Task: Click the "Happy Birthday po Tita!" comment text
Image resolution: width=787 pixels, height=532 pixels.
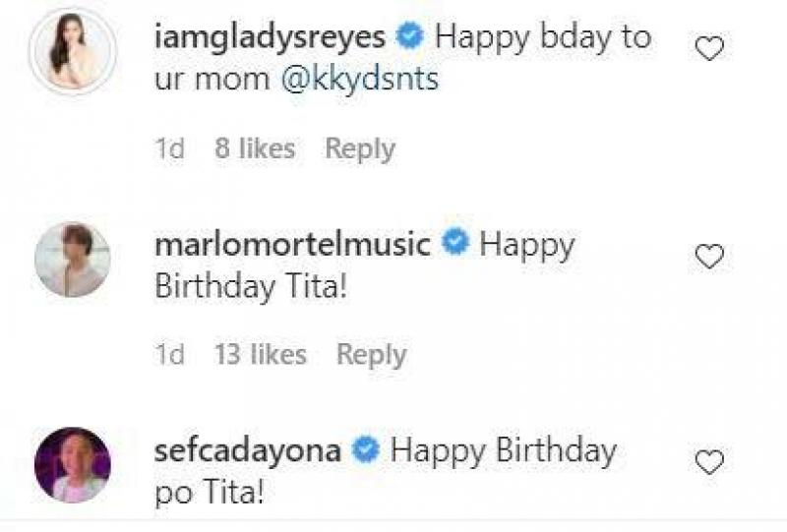Action: point(502,451)
